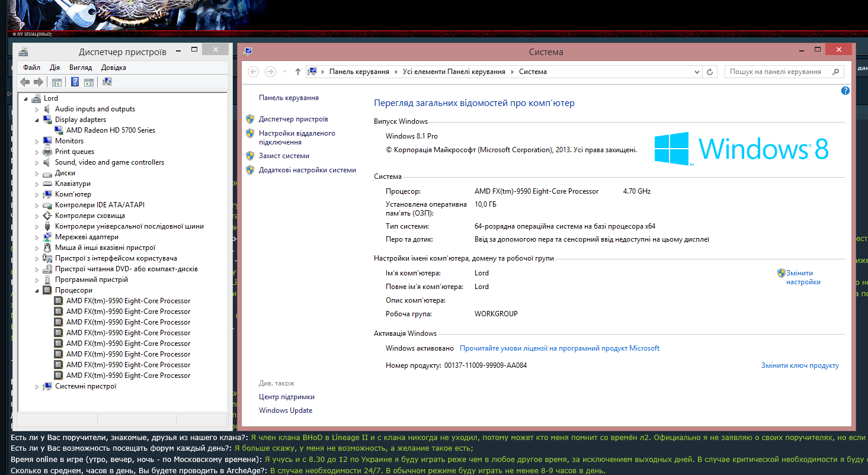Screen dimensions: 868x475
Task: Collapse the Display adapters node
Action: click(37, 120)
